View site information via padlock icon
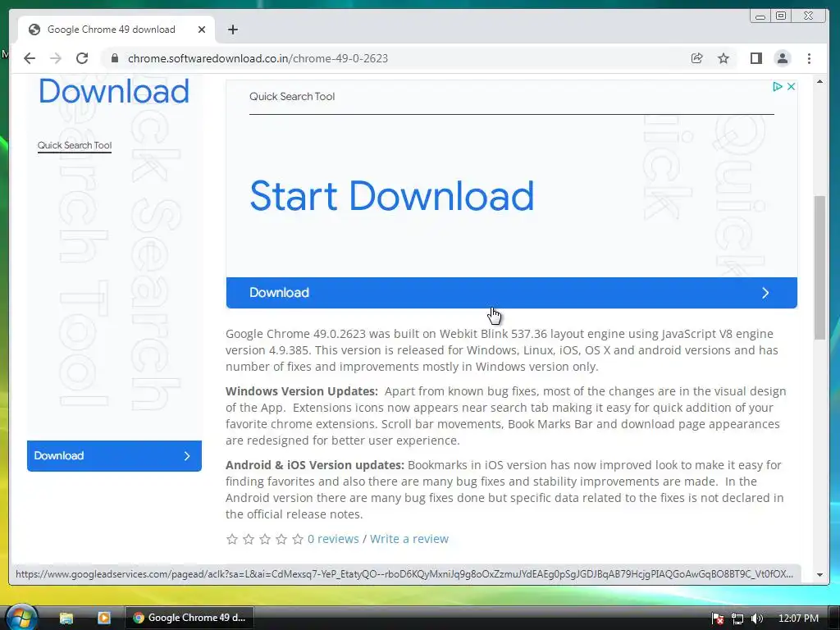 (x=114, y=58)
